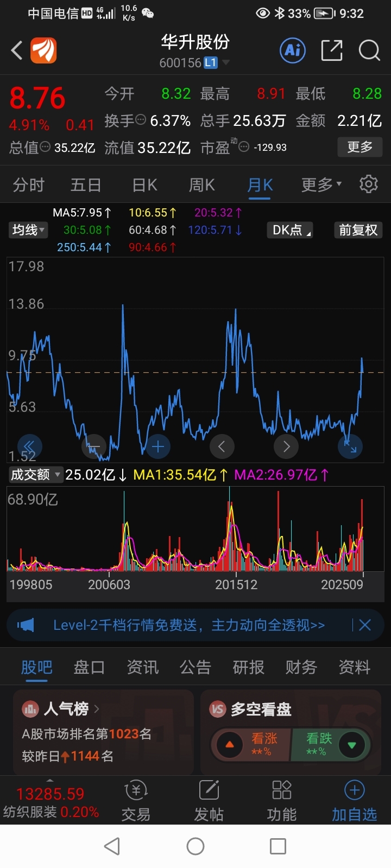The width and height of the screenshot is (391, 868).
Task: Tap the 华升股份 stock title
Action: [x=195, y=42]
